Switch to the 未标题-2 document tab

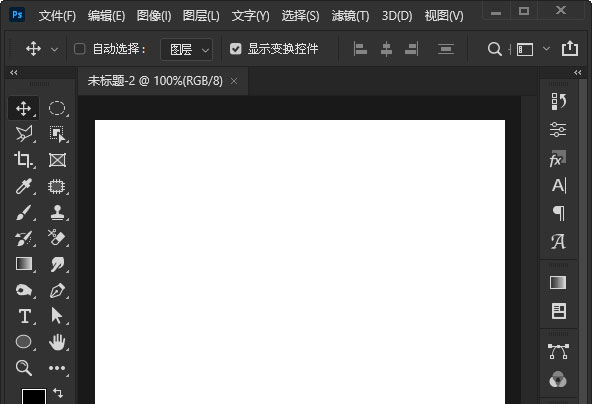[x=155, y=81]
